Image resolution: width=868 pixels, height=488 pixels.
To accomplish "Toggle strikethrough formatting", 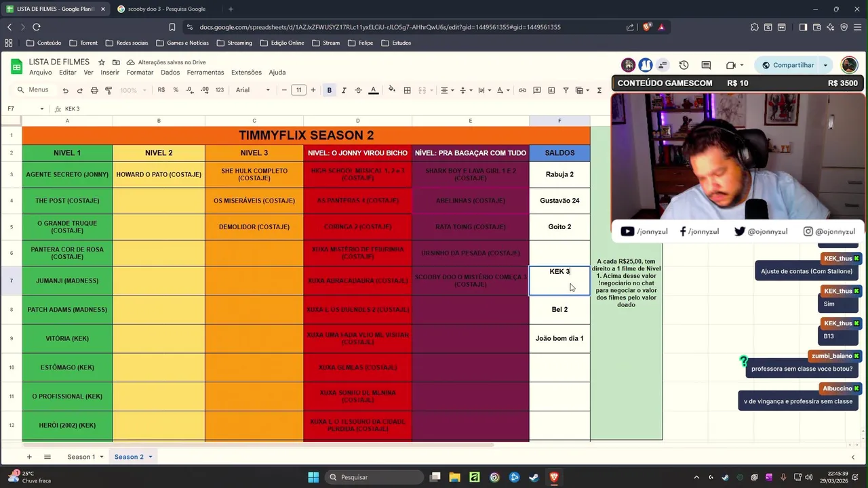I will [x=358, y=90].
